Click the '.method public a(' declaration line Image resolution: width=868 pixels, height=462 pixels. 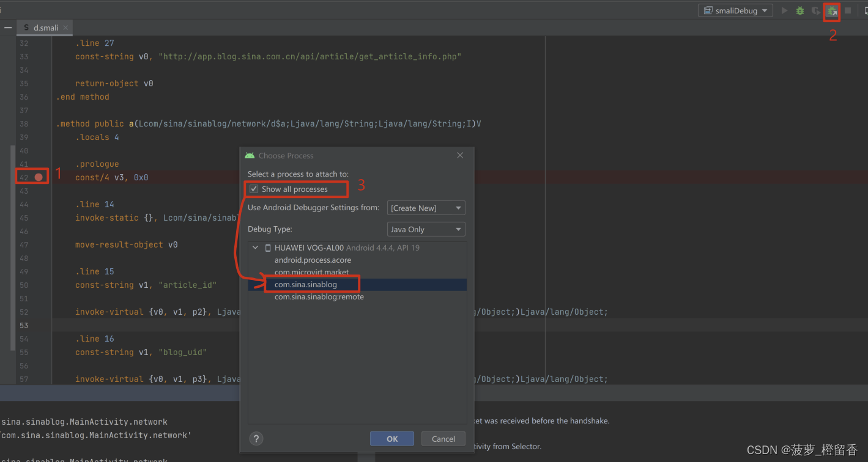coord(269,124)
